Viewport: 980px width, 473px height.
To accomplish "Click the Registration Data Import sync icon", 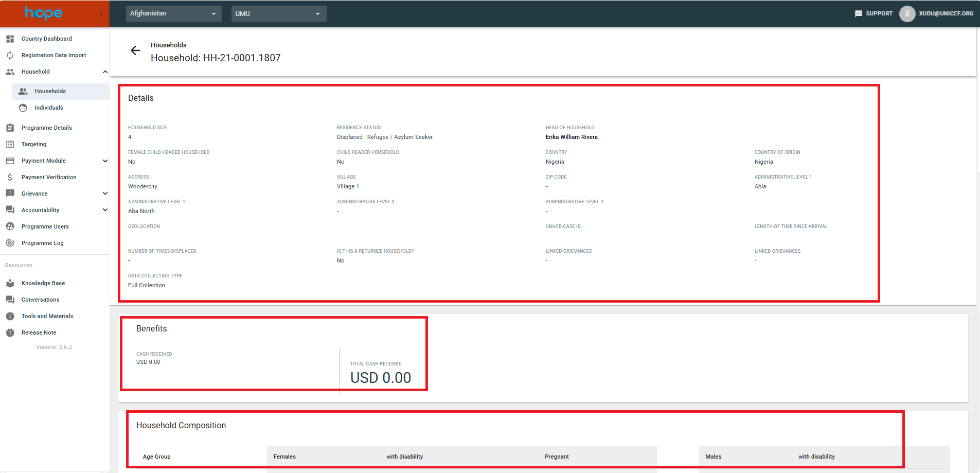I will click(10, 55).
